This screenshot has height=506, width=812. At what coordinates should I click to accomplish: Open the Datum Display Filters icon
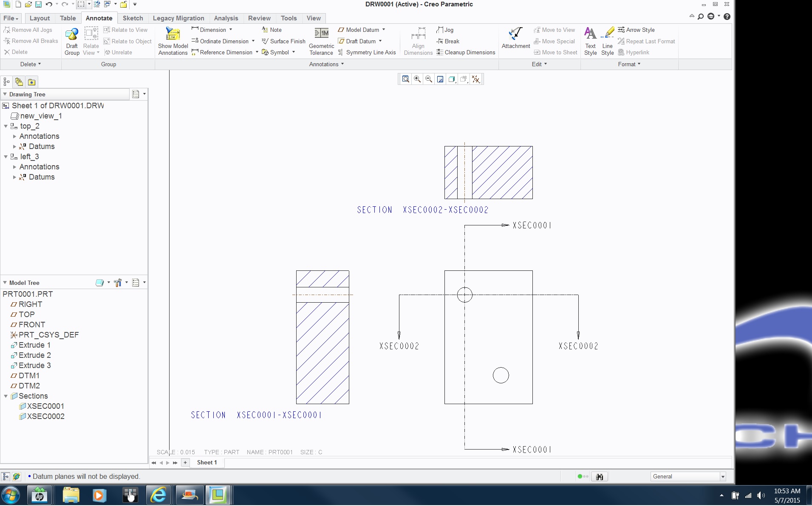point(476,79)
